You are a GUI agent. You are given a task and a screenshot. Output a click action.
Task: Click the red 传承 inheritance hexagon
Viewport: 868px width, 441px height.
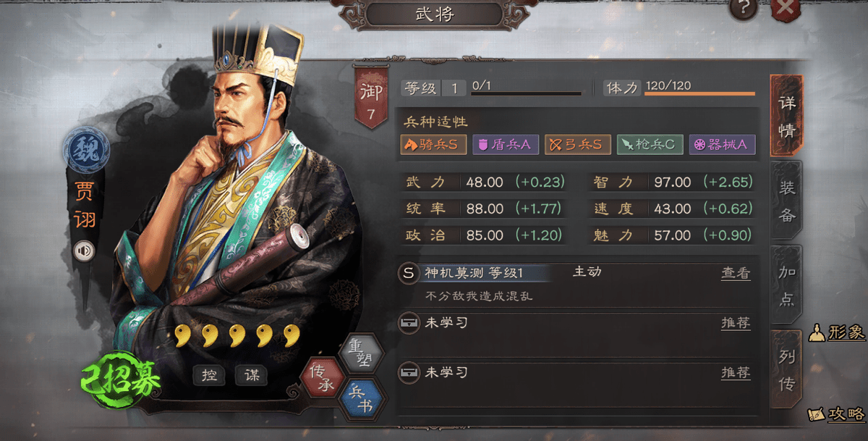(x=321, y=377)
